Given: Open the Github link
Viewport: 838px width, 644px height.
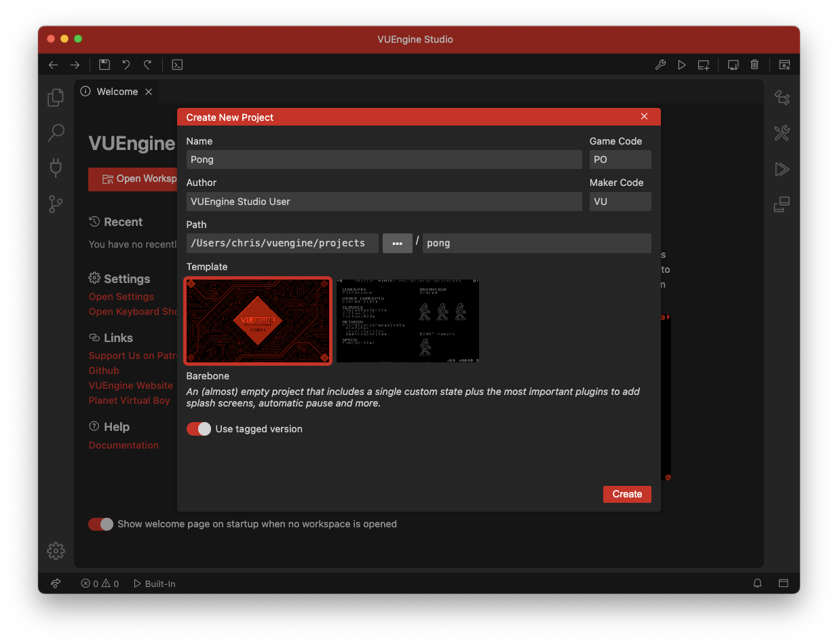Looking at the screenshot, I should click(x=104, y=371).
